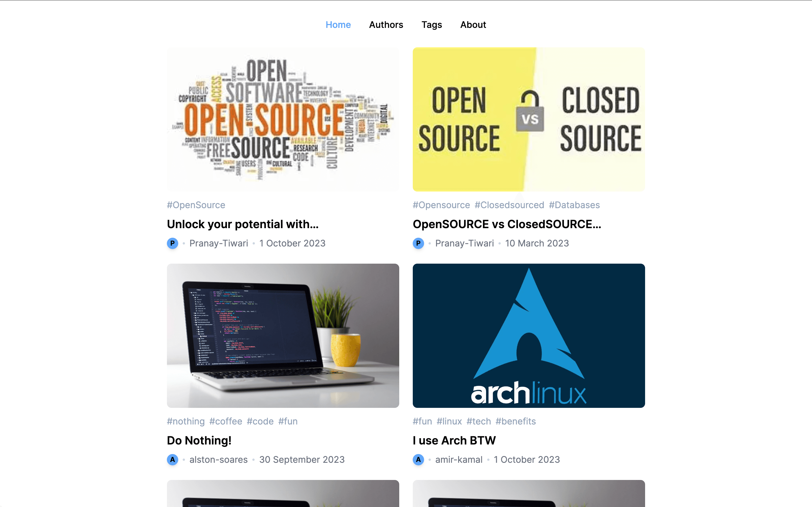Click the Home navigation link
The height and width of the screenshot is (507, 812).
338,25
